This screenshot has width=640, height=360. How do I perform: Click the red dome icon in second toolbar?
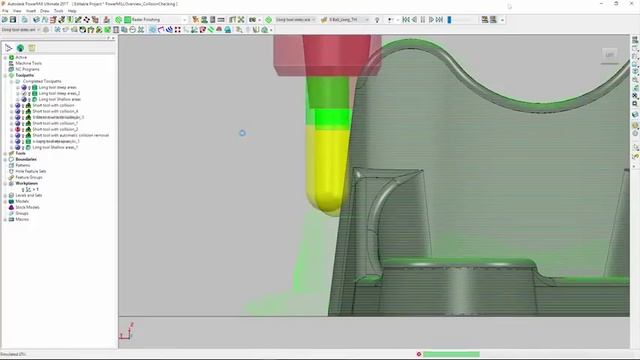(x=219, y=29)
